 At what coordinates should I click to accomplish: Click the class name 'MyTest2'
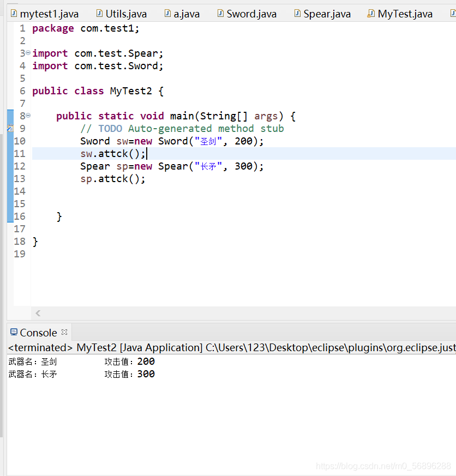coord(131,91)
